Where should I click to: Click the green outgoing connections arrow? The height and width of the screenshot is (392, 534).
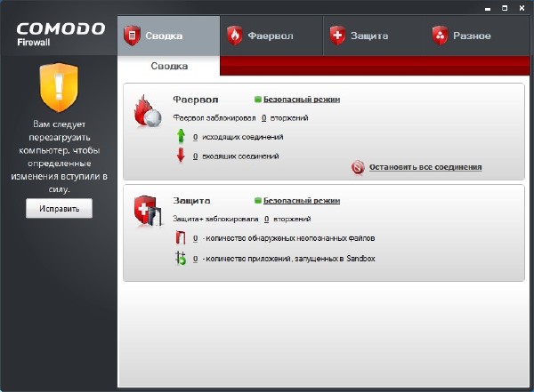coord(180,137)
